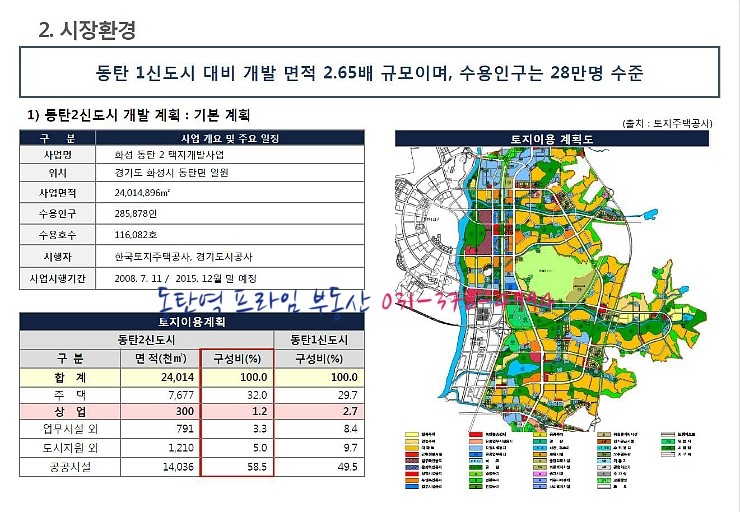This screenshot has height=512, width=740.
Task: Click the total area value '24,014'
Action: point(177,378)
